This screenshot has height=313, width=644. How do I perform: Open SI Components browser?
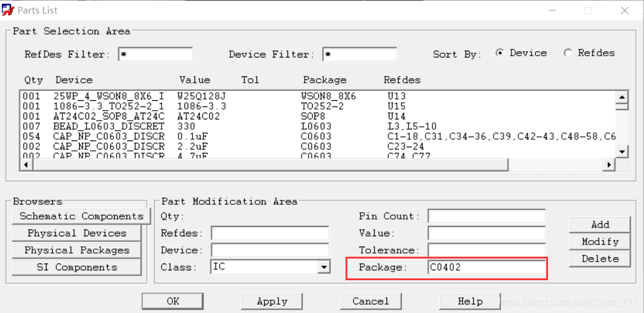pos(77,267)
